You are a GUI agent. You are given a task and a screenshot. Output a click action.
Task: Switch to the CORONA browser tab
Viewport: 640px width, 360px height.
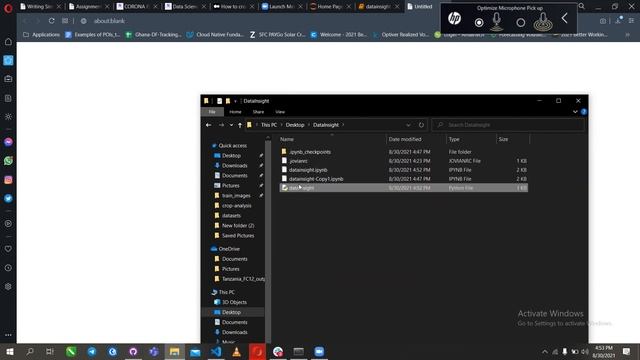(x=136, y=7)
